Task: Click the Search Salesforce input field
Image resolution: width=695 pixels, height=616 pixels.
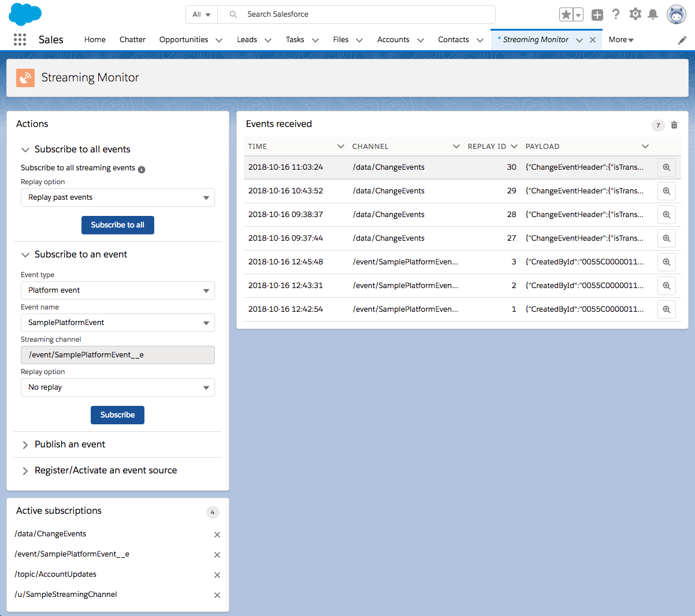Action: [x=356, y=14]
